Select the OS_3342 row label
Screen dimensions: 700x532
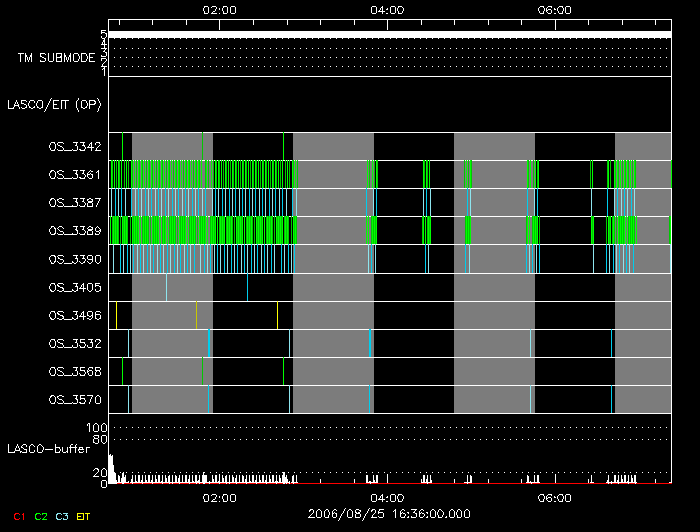75,147
